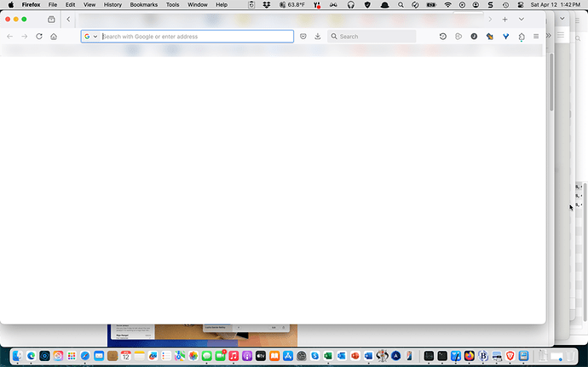Reload the current page in Firefox

pyautogui.click(x=39, y=37)
